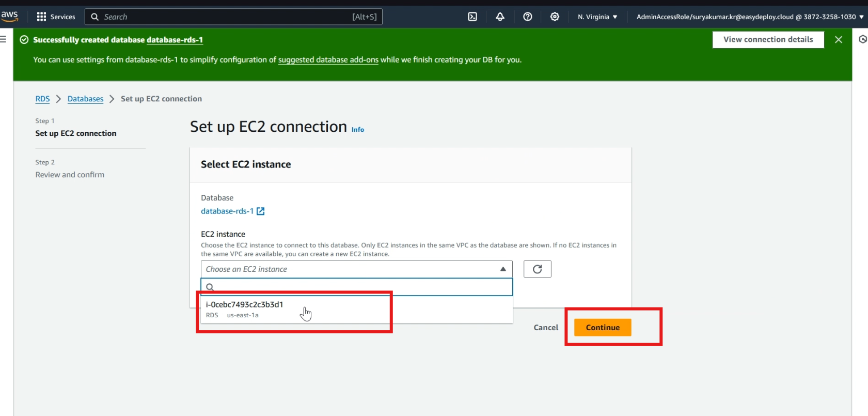The height and width of the screenshot is (416, 868).
Task: Select Step 1 Set up EC2 connection
Action: click(x=76, y=133)
